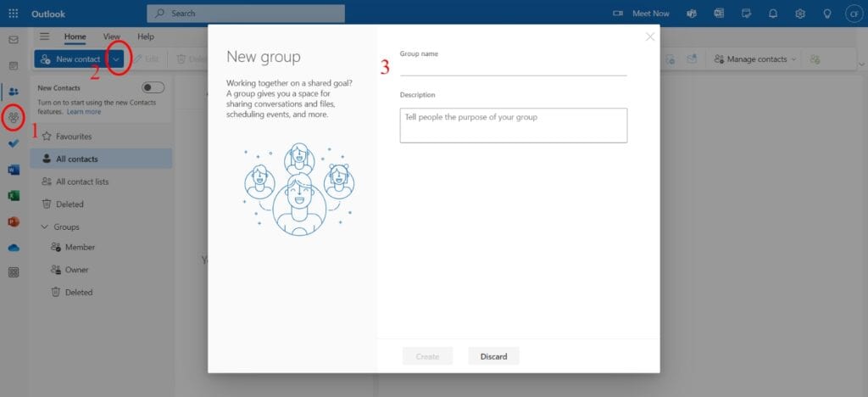Open Groups from the left rail
Image resolution: width=868 pixels, height=397 pixels.
pos(14,117)
